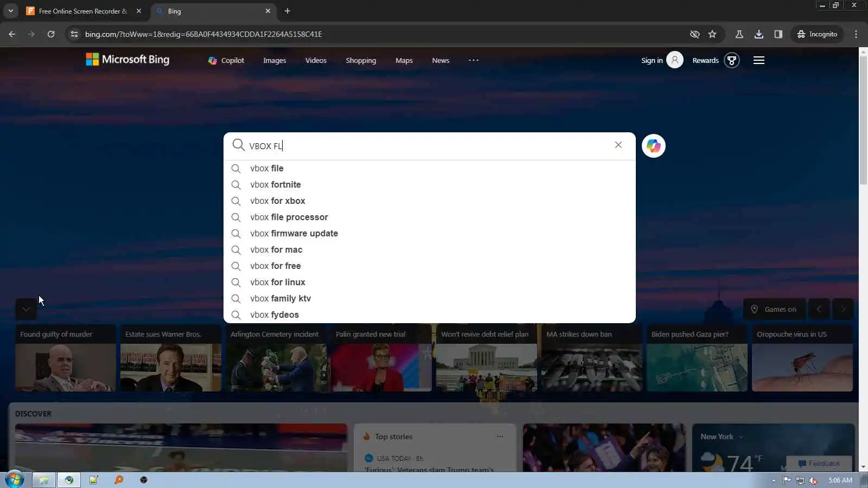Select suggestion 'vbox for free'
Image resolution: width=868 pixels, height=488 pixels.
[430, 266]
